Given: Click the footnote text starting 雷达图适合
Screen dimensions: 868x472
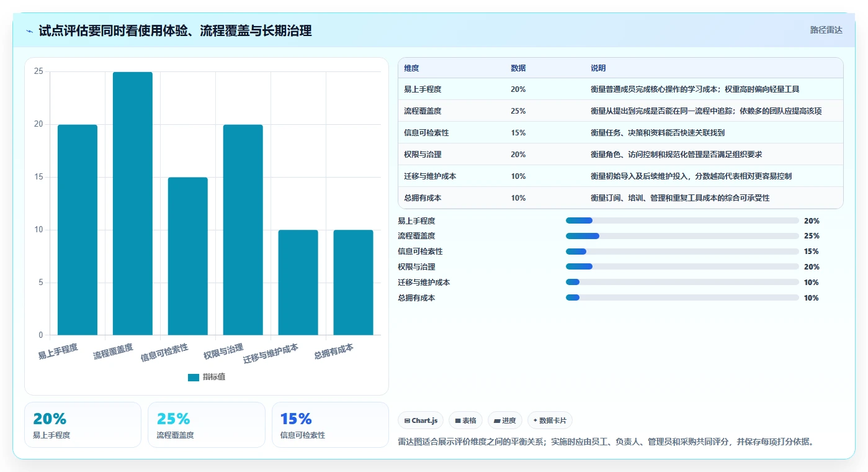Looking at the screenshot, I should (606, 442).
